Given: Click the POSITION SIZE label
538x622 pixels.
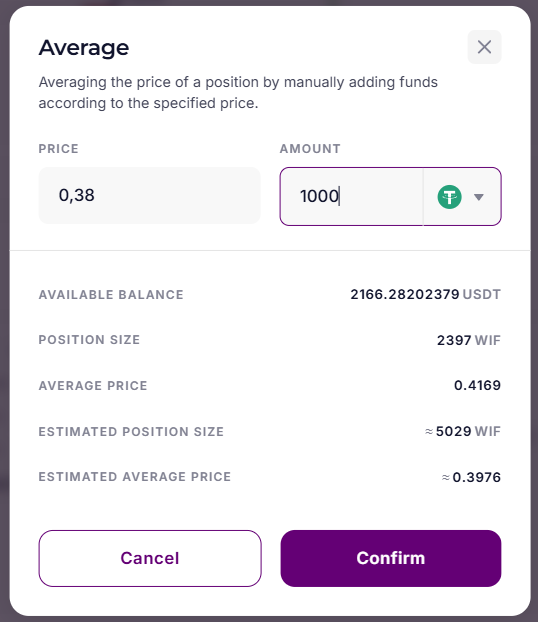Looking at the screenshot, I should (89, 340).
